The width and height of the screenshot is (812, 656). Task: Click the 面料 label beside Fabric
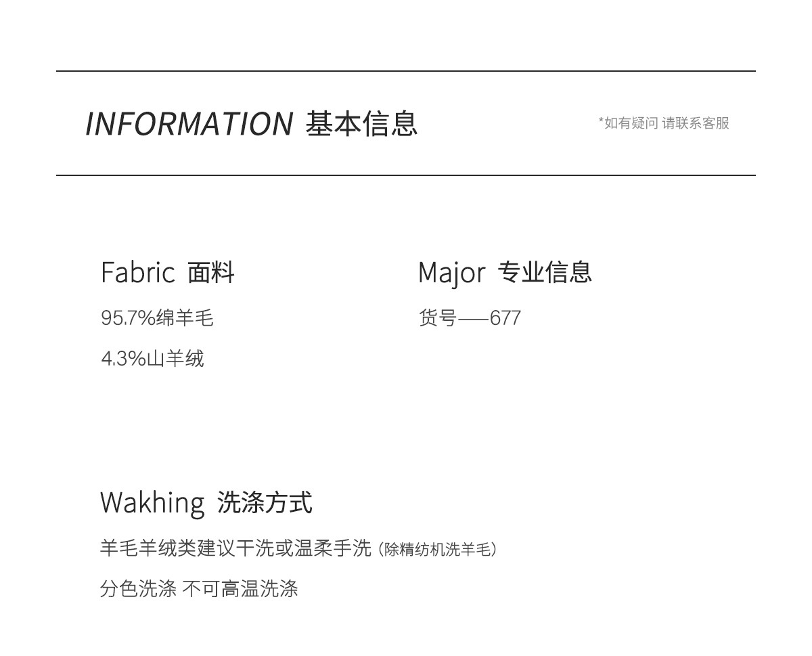click(x=211, y=273)
